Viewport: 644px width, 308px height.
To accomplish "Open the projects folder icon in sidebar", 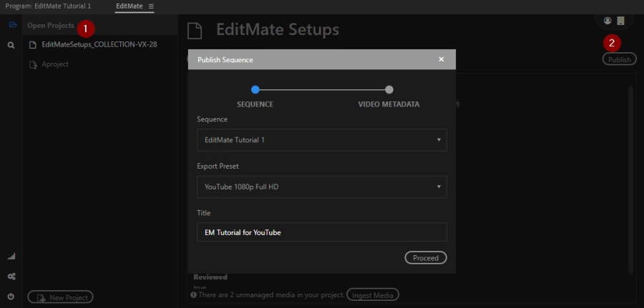I will [x=13, y=25].
